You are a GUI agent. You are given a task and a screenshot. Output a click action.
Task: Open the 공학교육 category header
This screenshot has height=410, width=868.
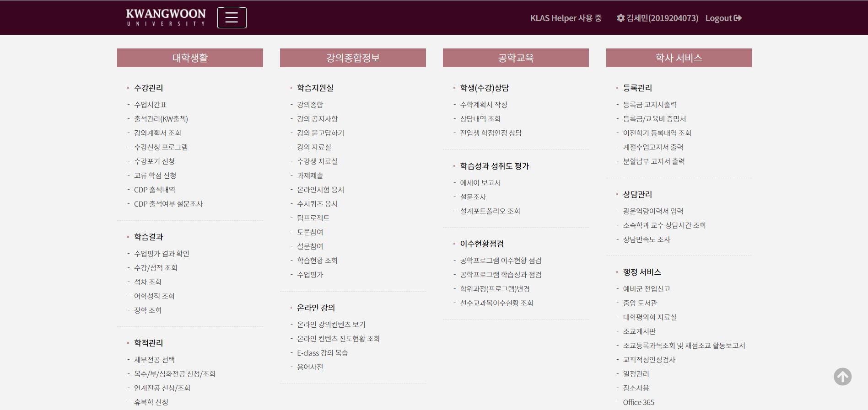point(516,58)
